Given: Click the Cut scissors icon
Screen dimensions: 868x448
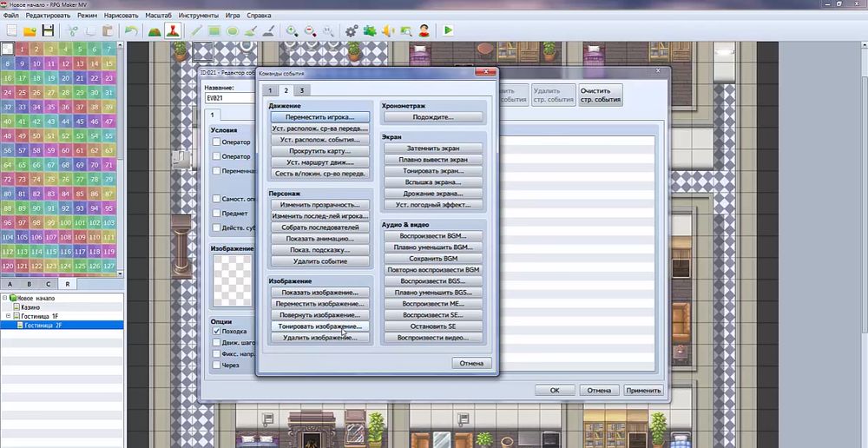Looking at the screenshot, I should click(x=73, y=31).
